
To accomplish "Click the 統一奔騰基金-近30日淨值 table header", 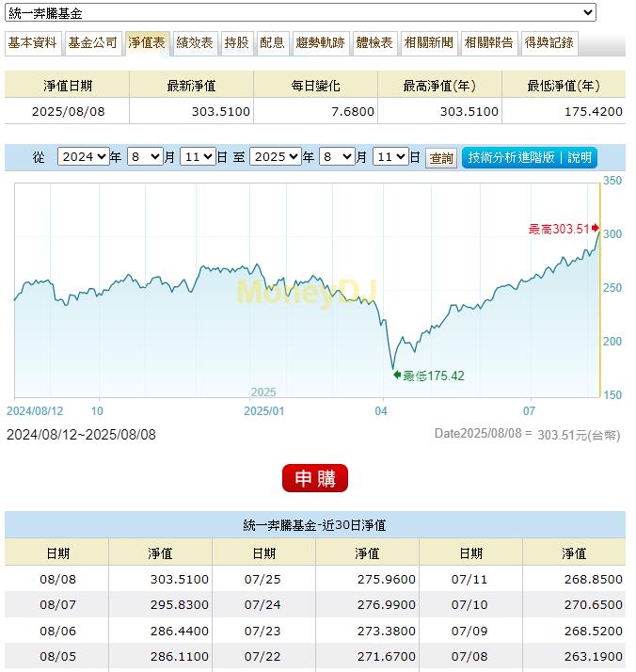I will [315, 525].
